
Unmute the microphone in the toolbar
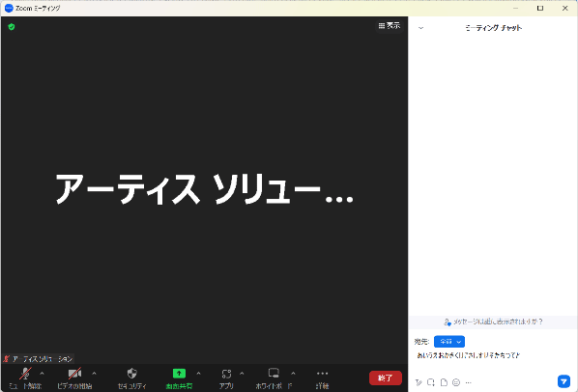[x=25, y=378]
